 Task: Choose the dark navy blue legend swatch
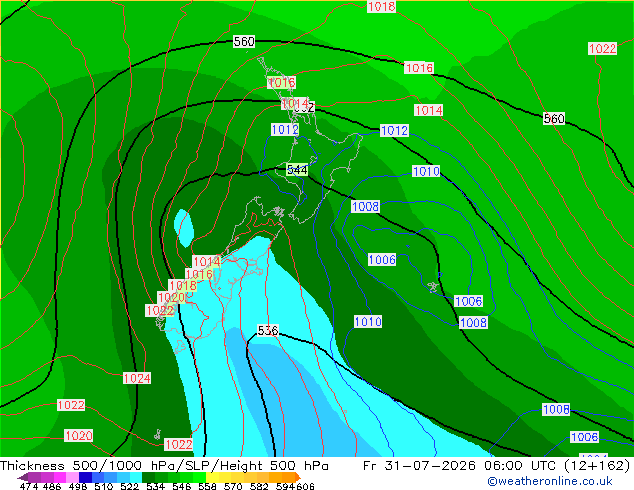[85, 477]
